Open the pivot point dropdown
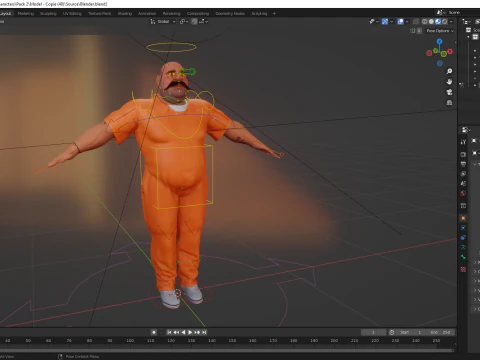Viewport: 480px width, 360px height. coord(184,21)
